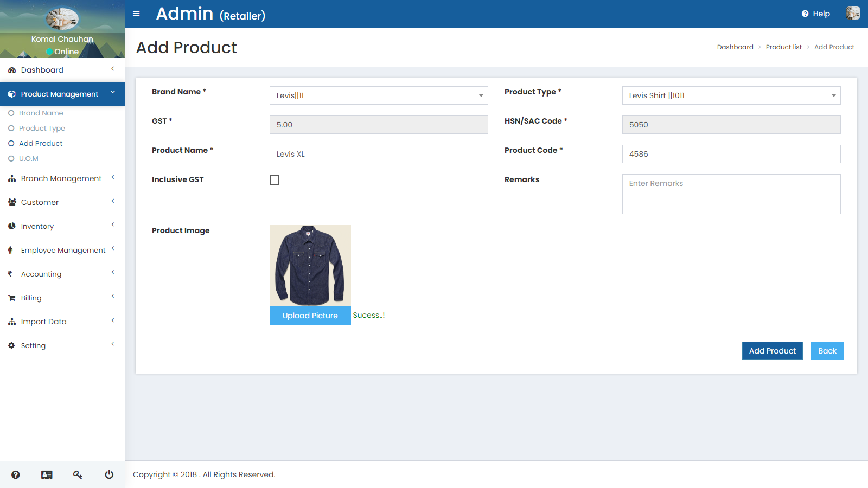
Task: Click the Back button
Action: coord(827,351)
